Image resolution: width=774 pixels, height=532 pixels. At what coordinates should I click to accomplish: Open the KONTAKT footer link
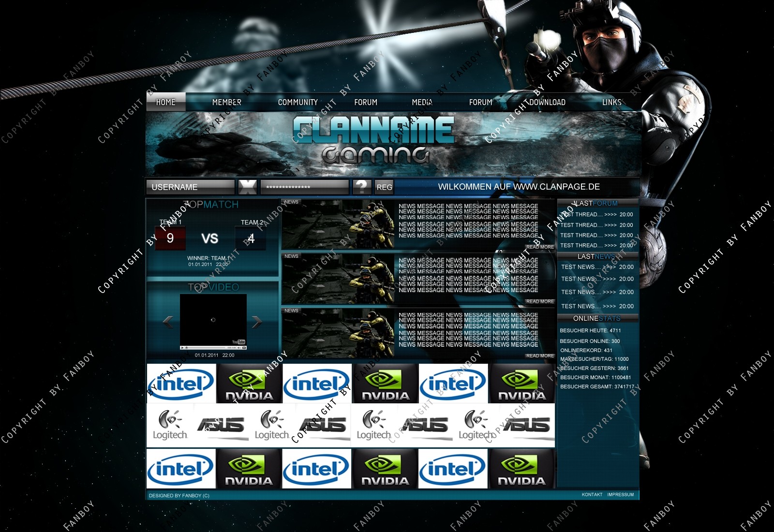click(592, 494)
